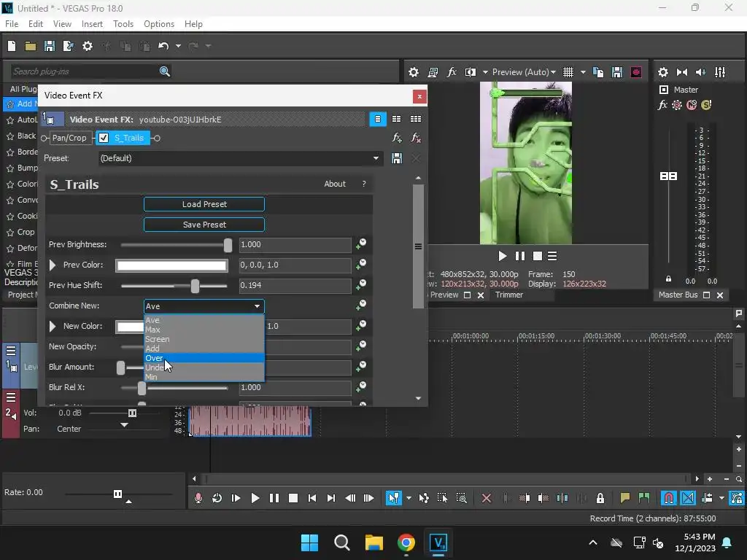Click the Load Preset button
This screenshot has width=747, height=560.
click(204, 204)
